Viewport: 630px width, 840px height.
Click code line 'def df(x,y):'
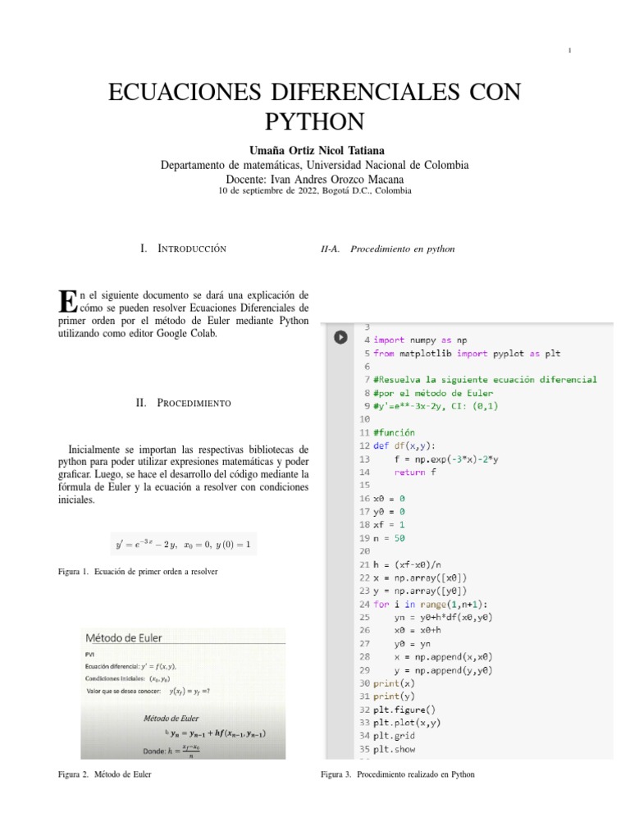pyautogui.click(x=404, y=445)
